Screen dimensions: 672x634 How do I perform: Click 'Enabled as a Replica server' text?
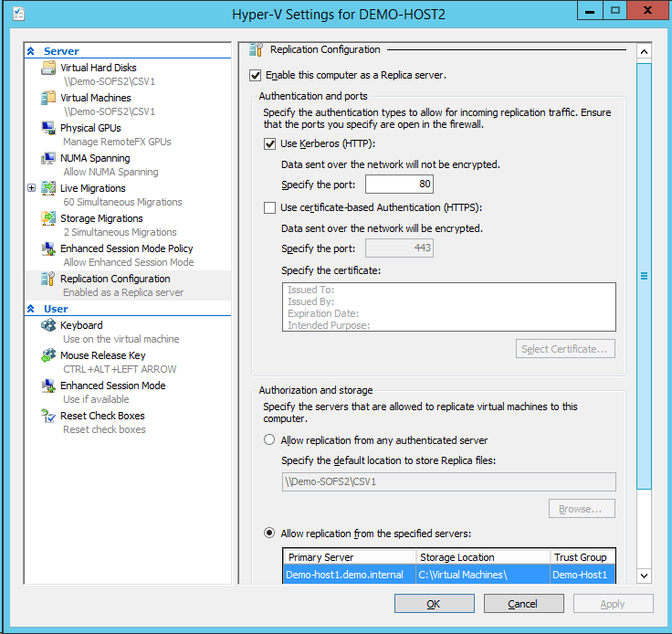[123, 292]
